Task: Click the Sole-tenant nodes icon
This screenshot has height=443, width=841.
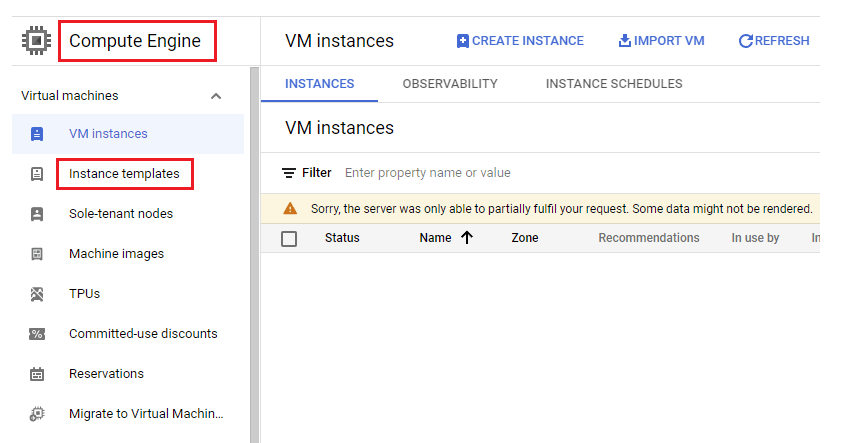Action: tap(37, 214)
